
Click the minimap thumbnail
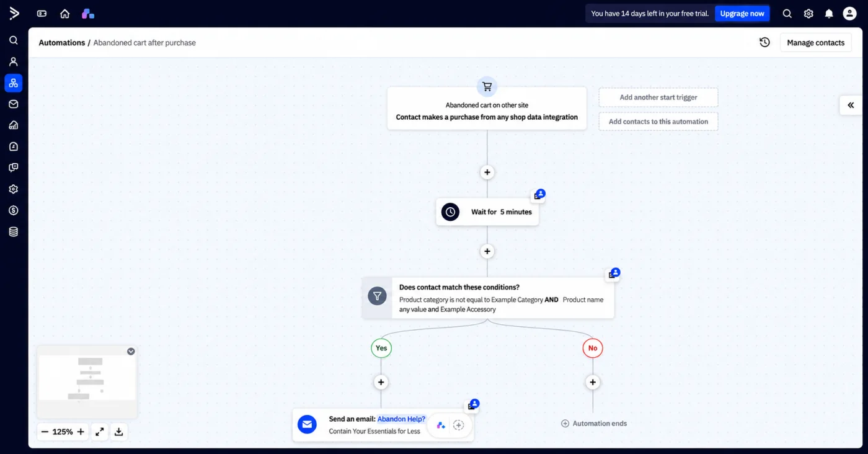(x=87, y=378)
